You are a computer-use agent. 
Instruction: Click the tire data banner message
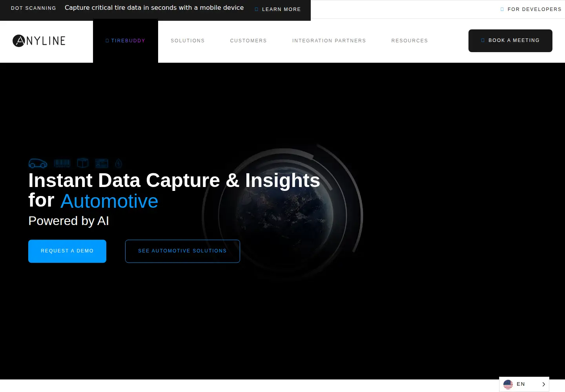pyautogui.click(x=154, y=8)
